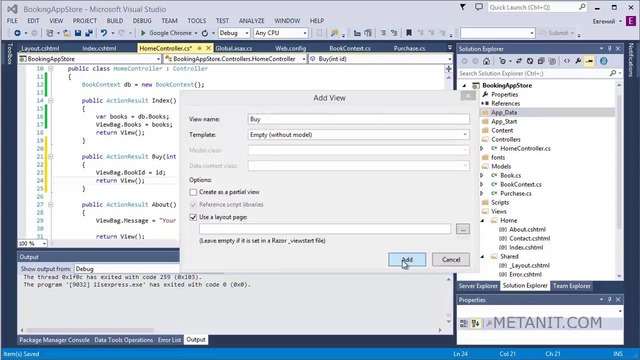Toggle bookmark icon in main toolbar
Image resolution: width=640 pixels, height=360 pixels.
click(x=409, y=33)
